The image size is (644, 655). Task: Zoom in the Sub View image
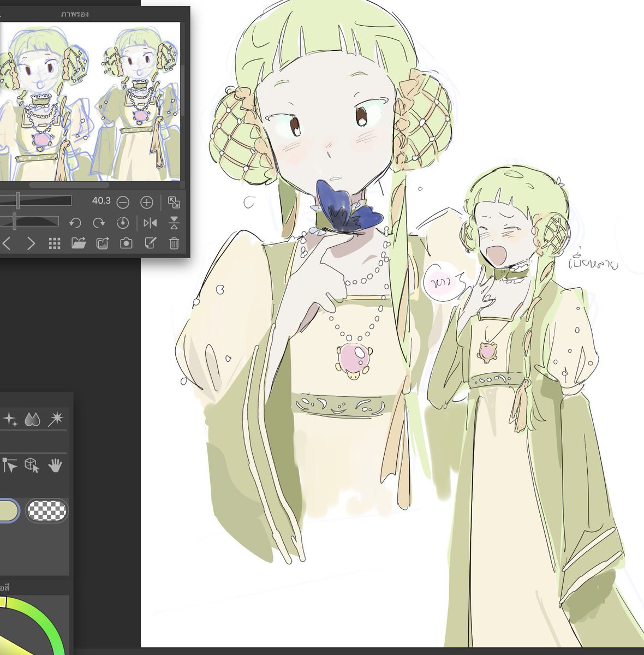pyautogui.click(x=147, y=203)
